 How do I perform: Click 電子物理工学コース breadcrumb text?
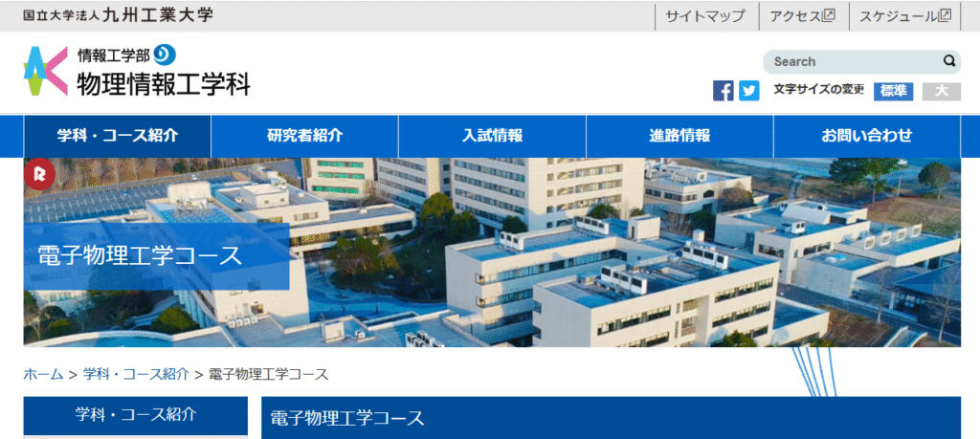(x=268, y=374)
